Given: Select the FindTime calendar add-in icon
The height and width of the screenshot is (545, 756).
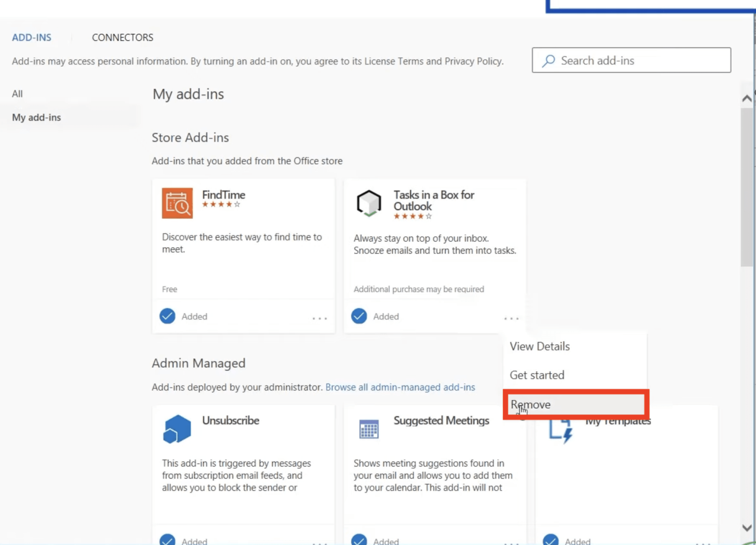Looking at the screenshot, I should pyautogui.click(x=177, y=203).
